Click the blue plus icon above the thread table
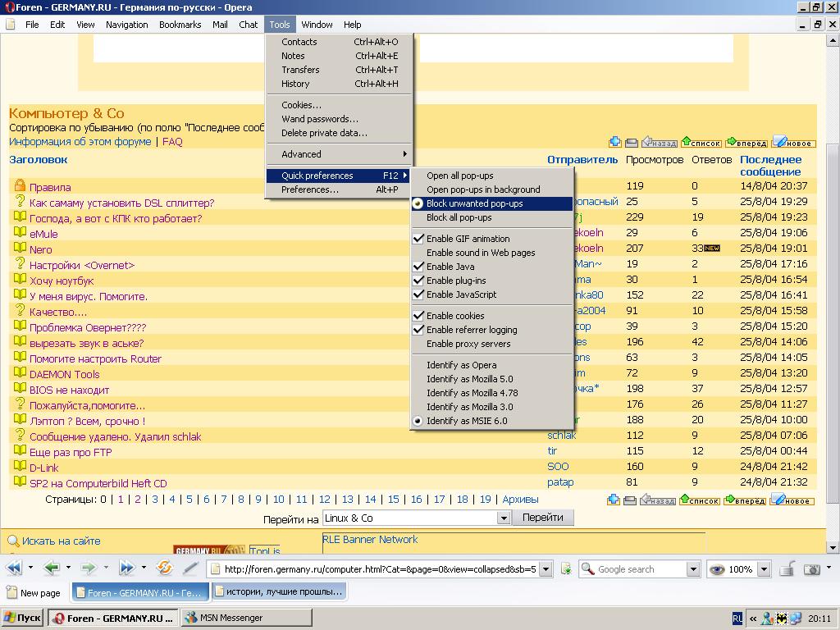The image size is (840, 630). tap(615, 142)
